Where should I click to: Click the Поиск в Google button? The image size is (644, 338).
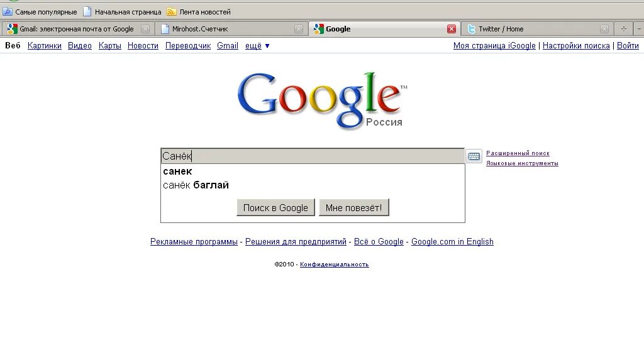275,207
